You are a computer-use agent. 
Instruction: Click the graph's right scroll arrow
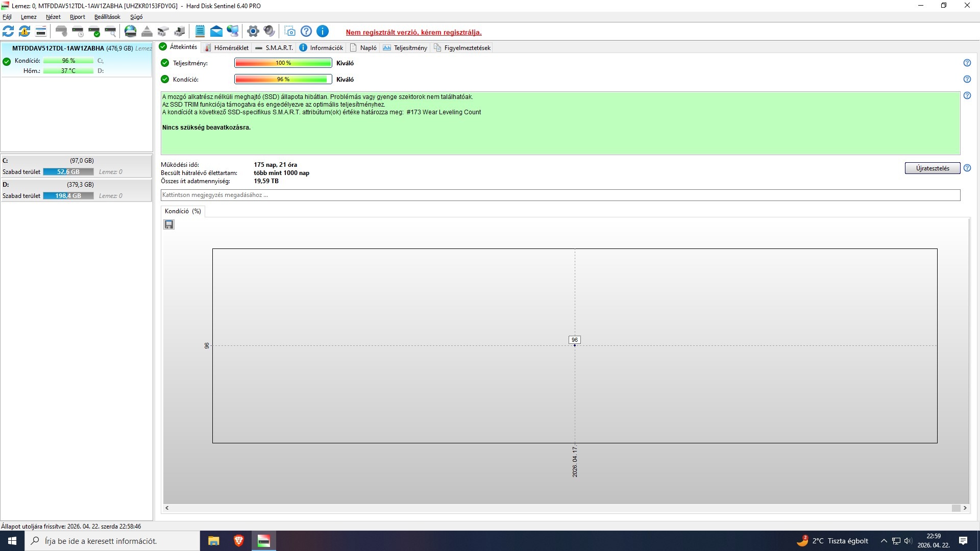[x=965, y=508]
